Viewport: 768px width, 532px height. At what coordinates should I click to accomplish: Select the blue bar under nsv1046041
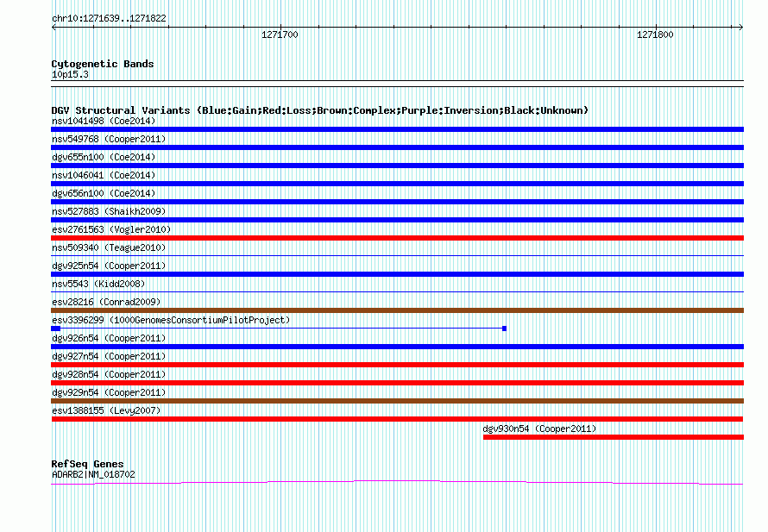(x=397, y=184)
